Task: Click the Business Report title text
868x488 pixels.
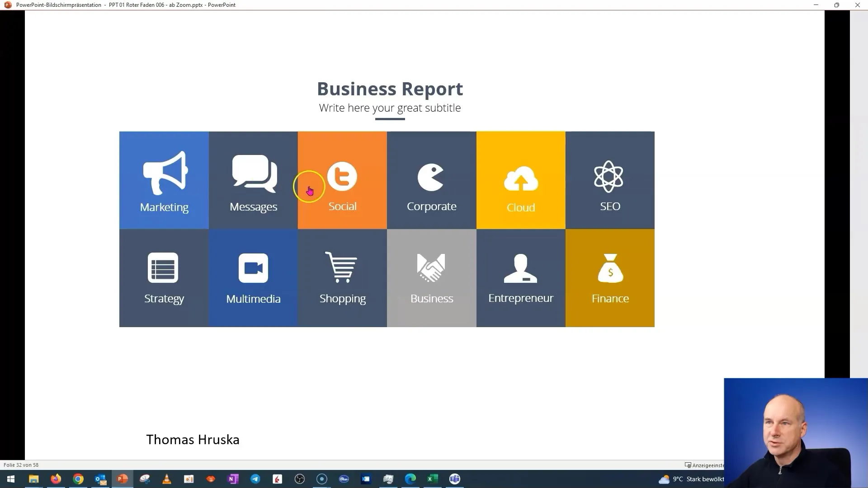Action: 389,88
